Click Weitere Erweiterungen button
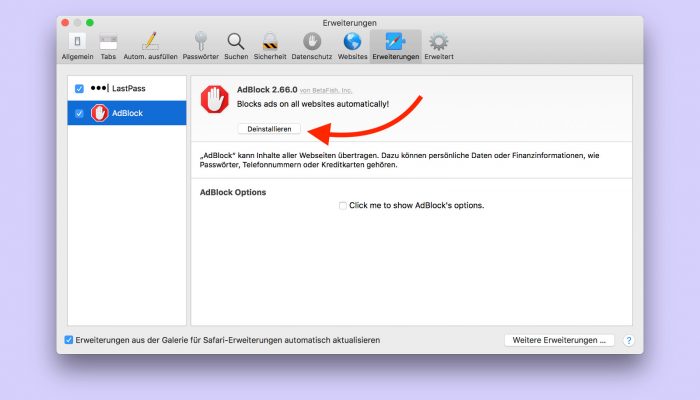The image size is (700, 400). [x=559, y=340]
